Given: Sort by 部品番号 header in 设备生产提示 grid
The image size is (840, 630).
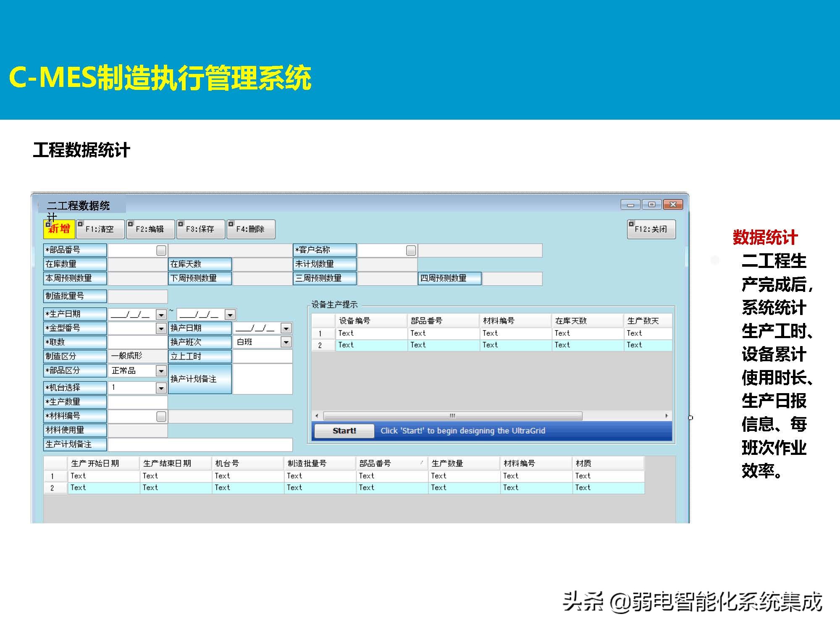Looking at the screenshot, I should (x=444, y=321).
